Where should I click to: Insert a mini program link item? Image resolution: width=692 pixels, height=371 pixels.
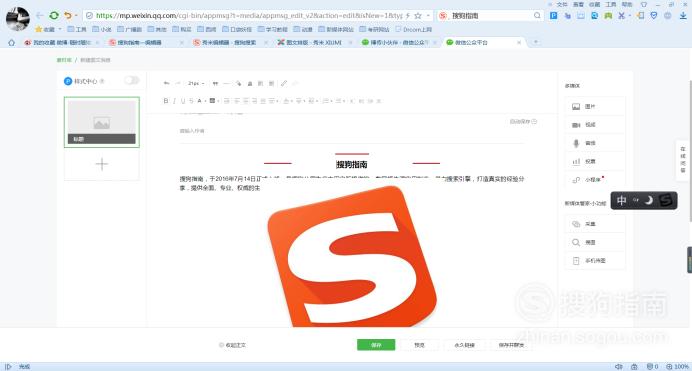point(595,180)
